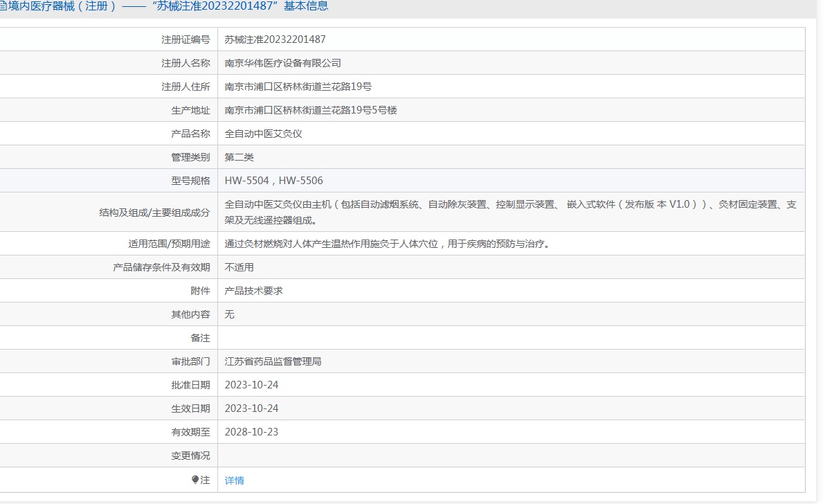The height and width of the screenshot is (504, 828).
Task: Select address 南京市浦口区桥林街道兰花路19号
Action: point(298,87)
